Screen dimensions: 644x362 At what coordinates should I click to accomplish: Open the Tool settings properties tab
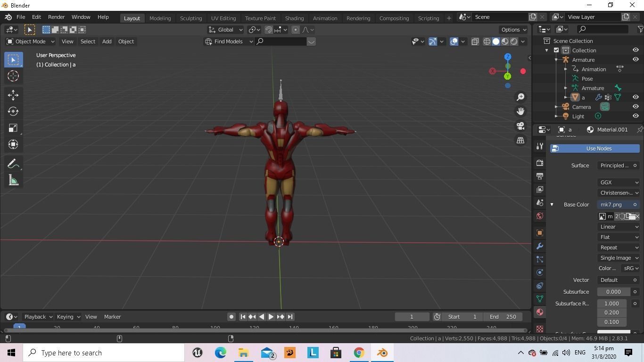(540, 146)
